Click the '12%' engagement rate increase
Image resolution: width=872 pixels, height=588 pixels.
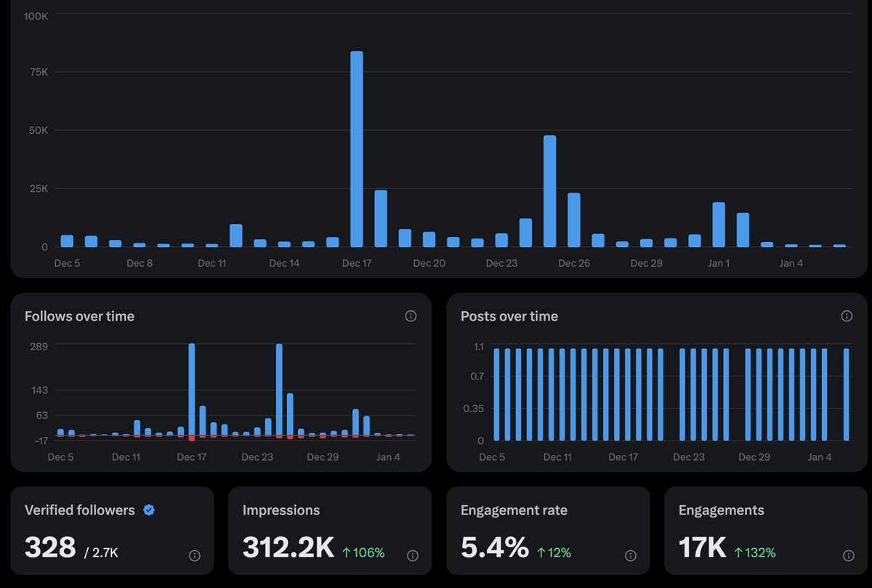(x=554, y=553)
